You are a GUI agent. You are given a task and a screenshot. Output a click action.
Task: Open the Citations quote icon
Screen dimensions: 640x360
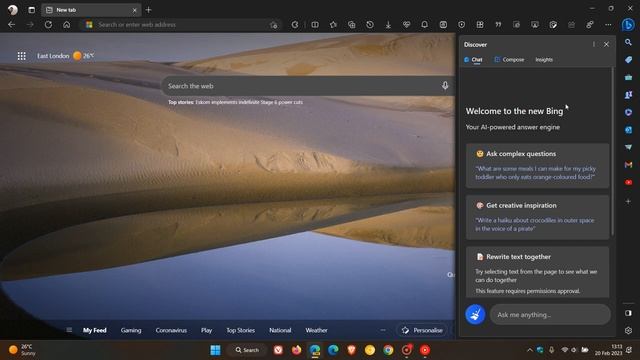tap(498, 25)
